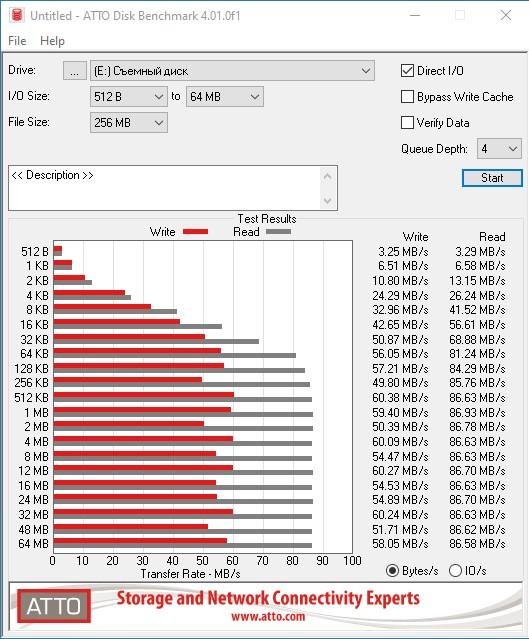Select the Bytes/s radio button
The height and width of the screenshot is (639, 529).
click(x=392, y=571)
